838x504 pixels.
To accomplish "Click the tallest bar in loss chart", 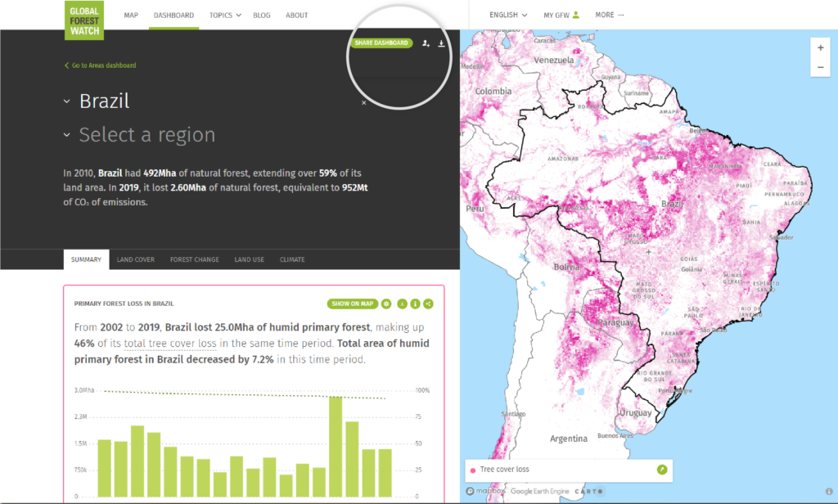I will click(336, 447).
